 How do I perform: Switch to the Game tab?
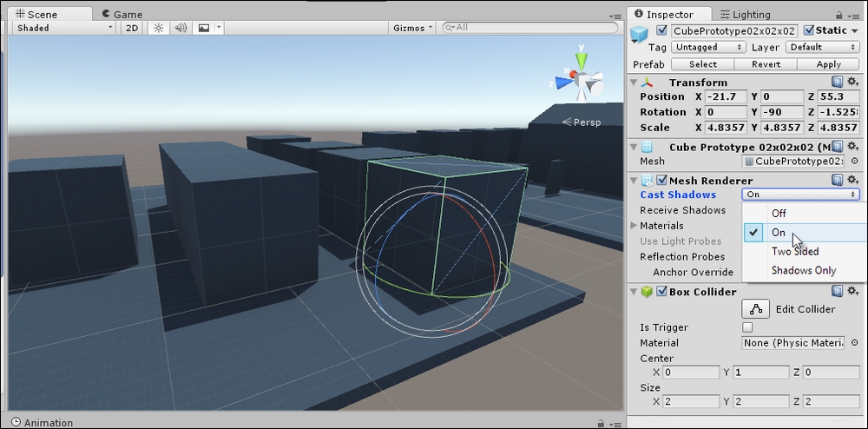(x=122, y=14)
